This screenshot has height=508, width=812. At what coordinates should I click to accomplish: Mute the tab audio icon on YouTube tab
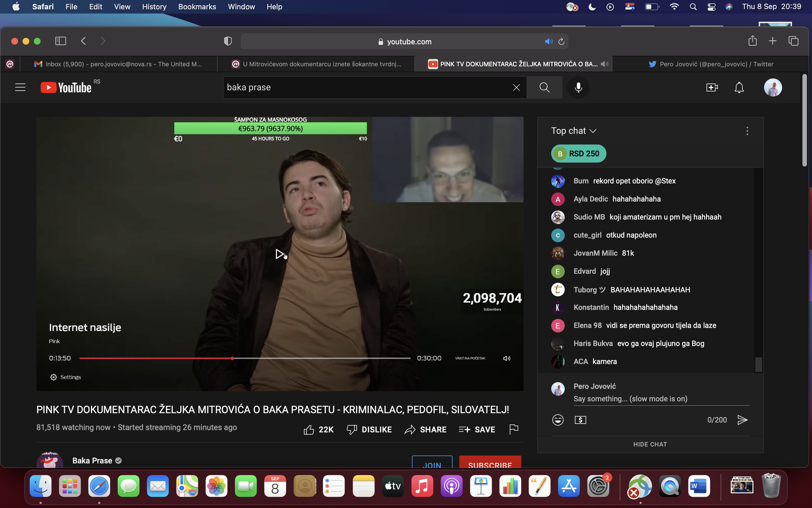[x=604, y=64]
